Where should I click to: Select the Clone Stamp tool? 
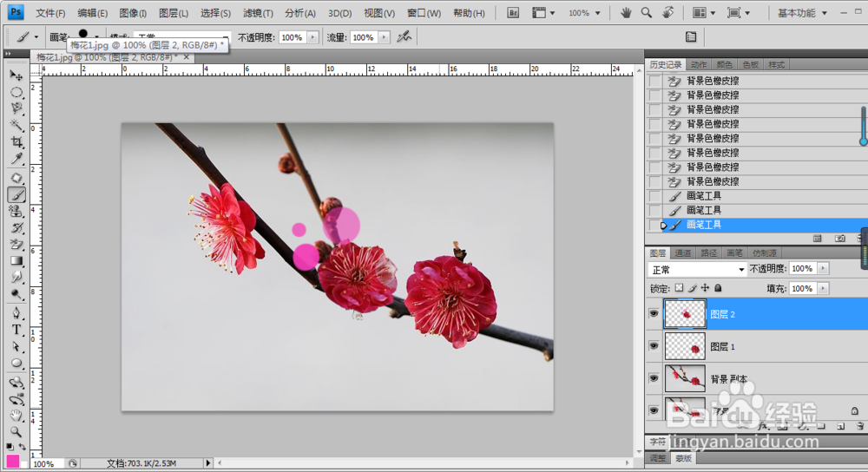coord(16,212)
